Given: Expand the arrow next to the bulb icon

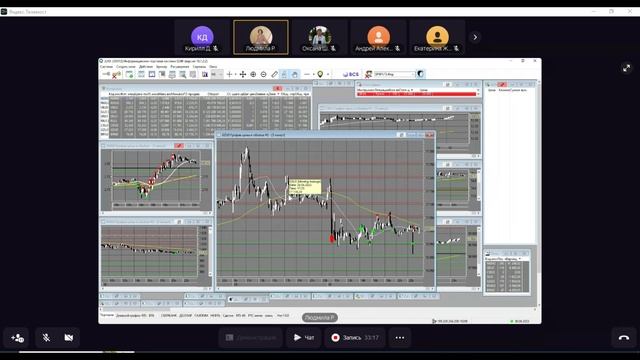Looking at the screenshot, I should tap(327, 74).
